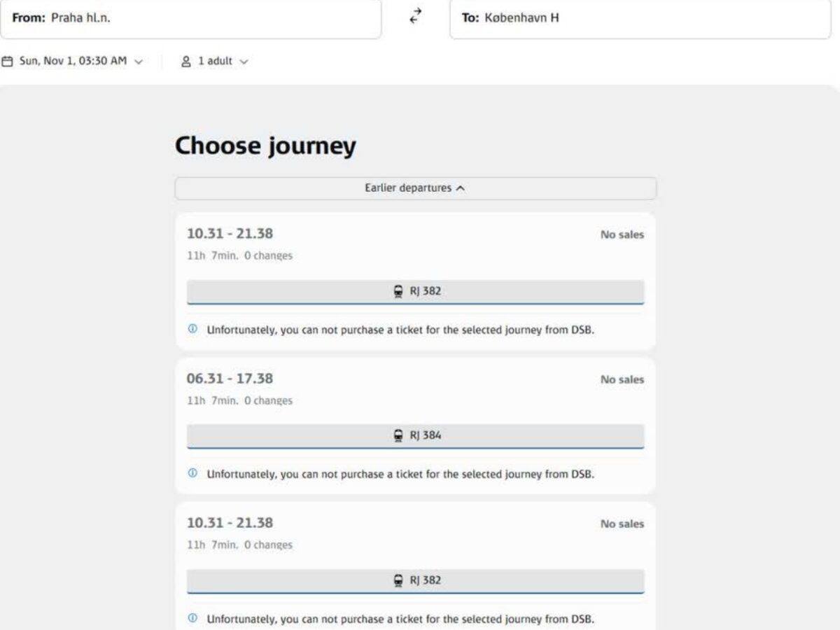Open RJ 384 train details bar

[x=415, y=436]
